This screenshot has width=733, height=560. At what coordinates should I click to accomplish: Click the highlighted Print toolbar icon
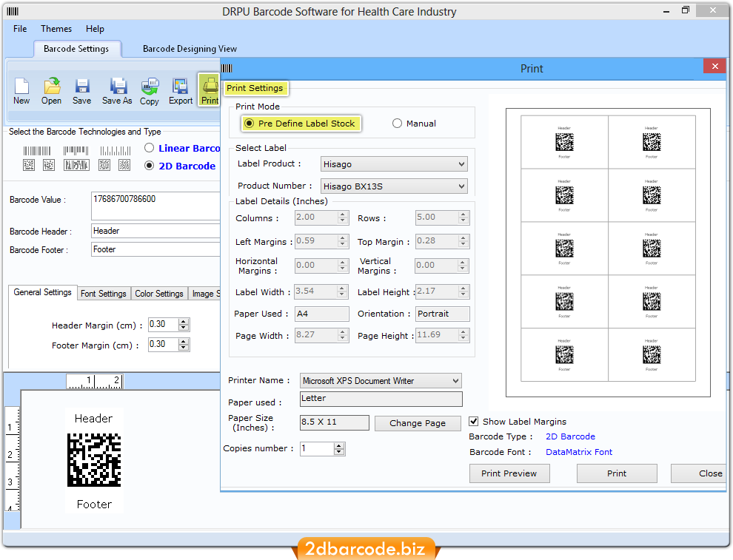pyautogui.click(x=210, y=90)
